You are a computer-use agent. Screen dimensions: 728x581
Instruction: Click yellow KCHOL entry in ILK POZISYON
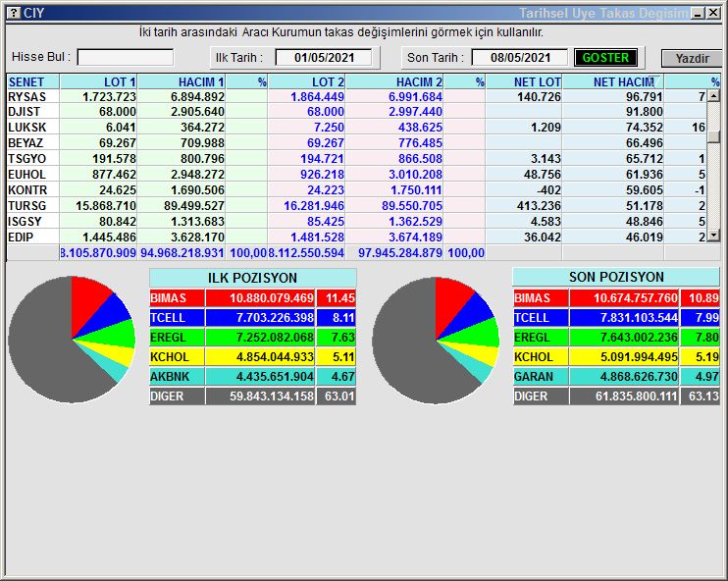click(x=252, y=357)
